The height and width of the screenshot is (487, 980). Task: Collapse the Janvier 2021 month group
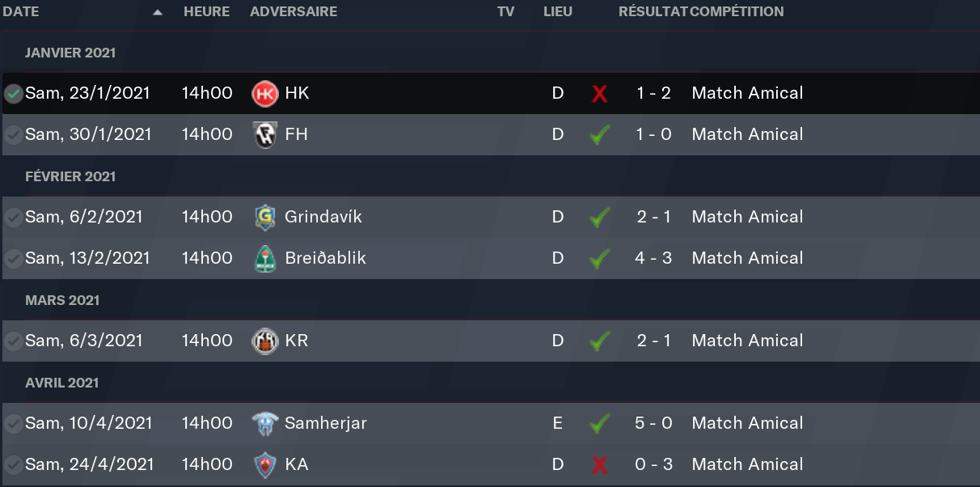[70, 53]
